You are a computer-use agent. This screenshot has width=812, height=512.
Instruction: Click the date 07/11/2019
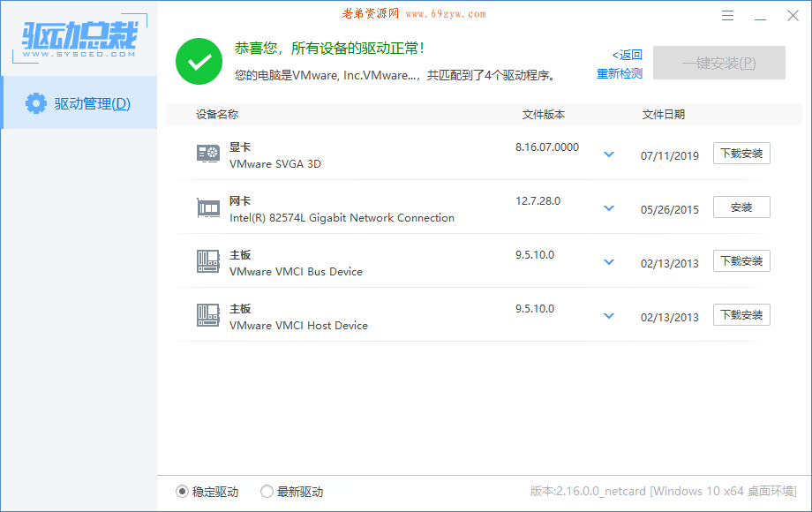tap(670, 156)
